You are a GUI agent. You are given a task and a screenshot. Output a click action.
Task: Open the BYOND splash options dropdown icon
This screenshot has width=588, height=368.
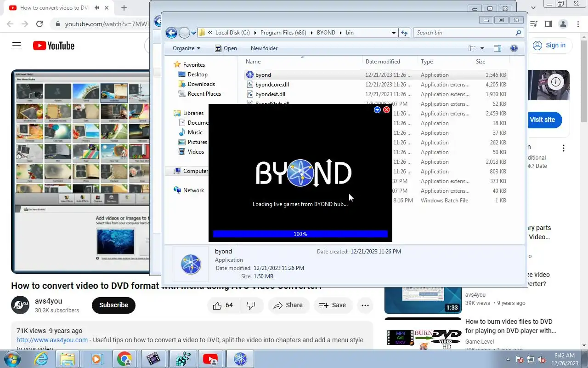tap(377, 109)
